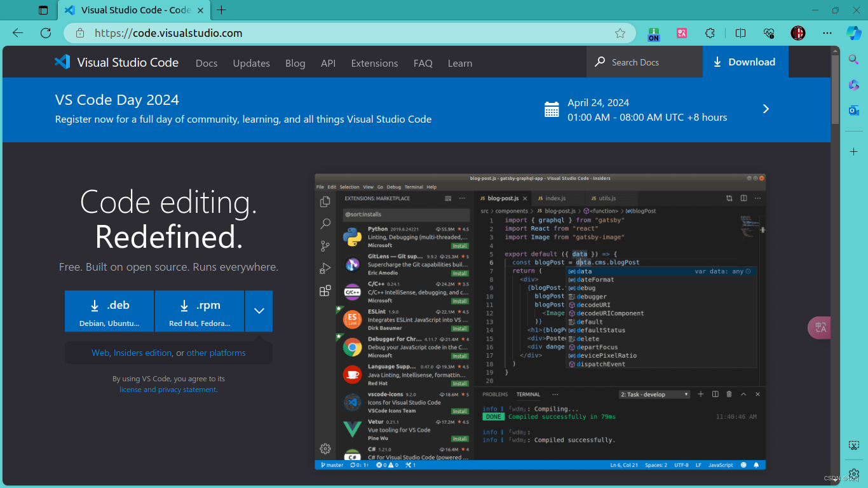Open the green ON extension icon
The image size is (868, 488).
653,34
